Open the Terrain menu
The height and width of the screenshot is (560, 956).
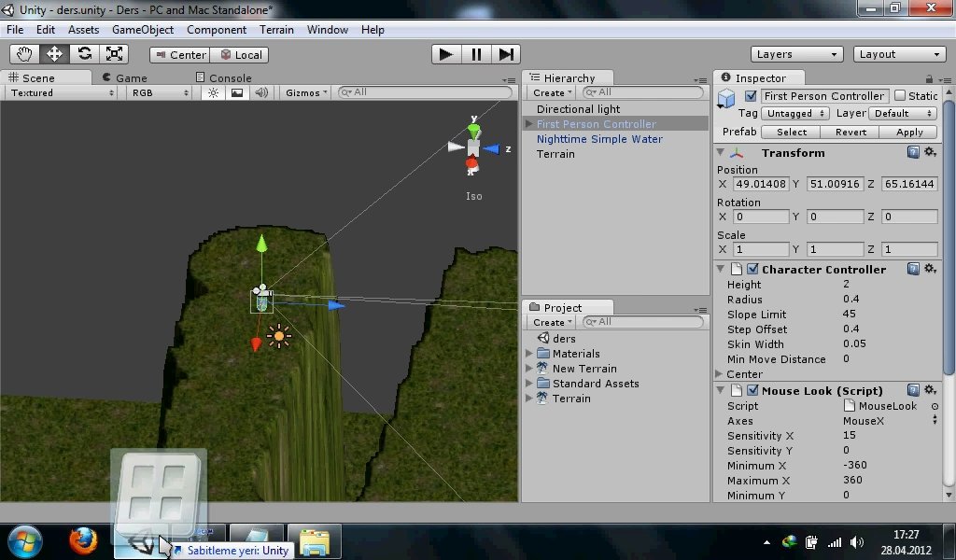[276, 30]
